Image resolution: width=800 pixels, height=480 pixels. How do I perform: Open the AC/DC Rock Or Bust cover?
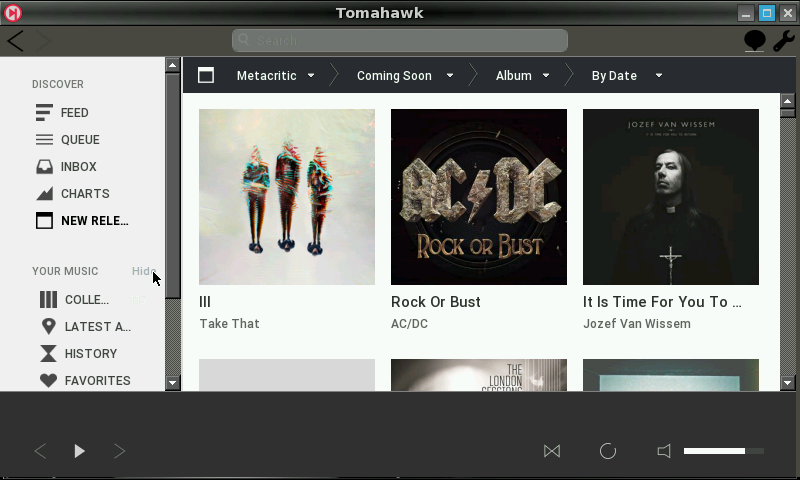click(x=479, y=197)
